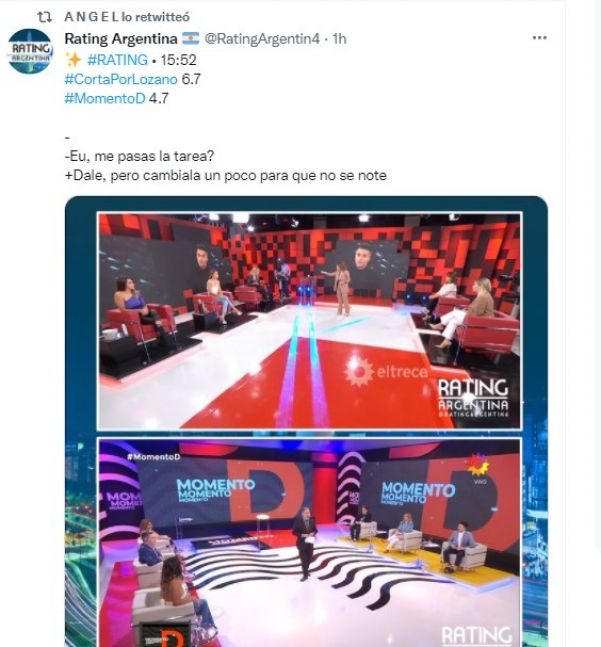Click the eltrece logo in the top photo
The height and width of the screenshot is (647, 601).
tap(386, 372)
